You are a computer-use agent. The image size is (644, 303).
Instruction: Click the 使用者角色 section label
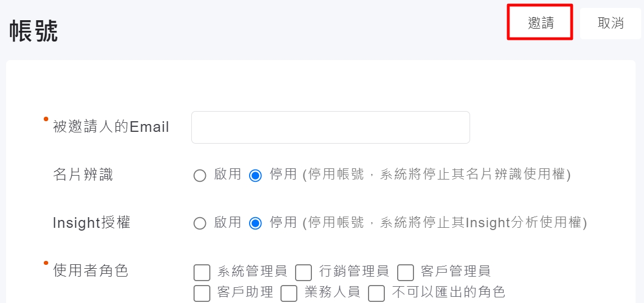91,271
